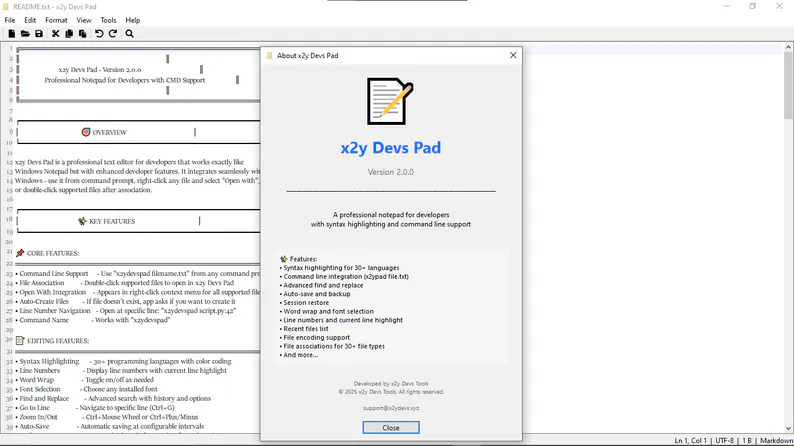Click the UTF-8 encoding status entry
Image resolution: width=794 pixels, height=446 pixels.
[724, 440]
